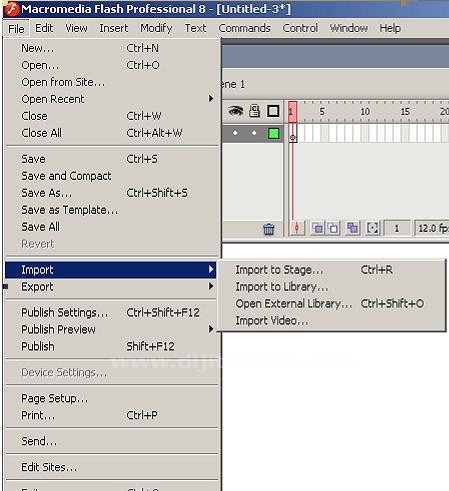This screenshot has height=491, width=449.
Task: Select Open External Library...
Action: click(332, 304)
